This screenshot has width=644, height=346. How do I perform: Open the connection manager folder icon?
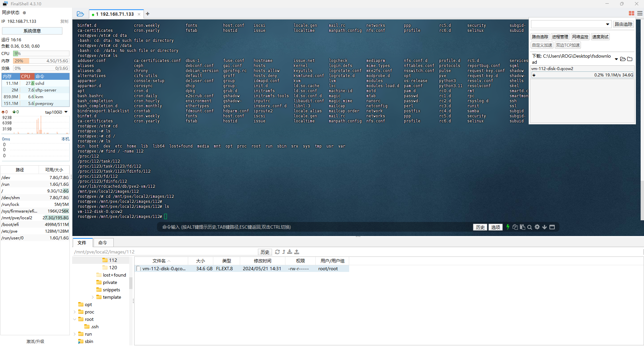point(80,14)
